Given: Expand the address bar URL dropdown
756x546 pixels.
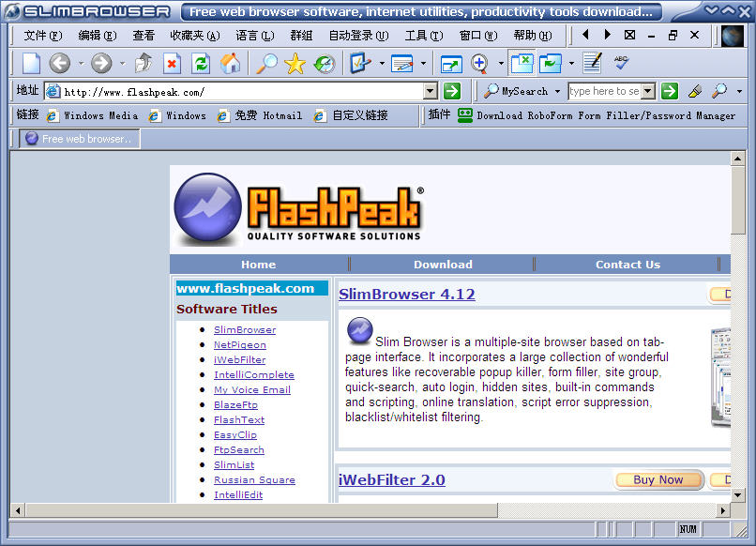Looking at the screenshot, I should tap(431, 91).
